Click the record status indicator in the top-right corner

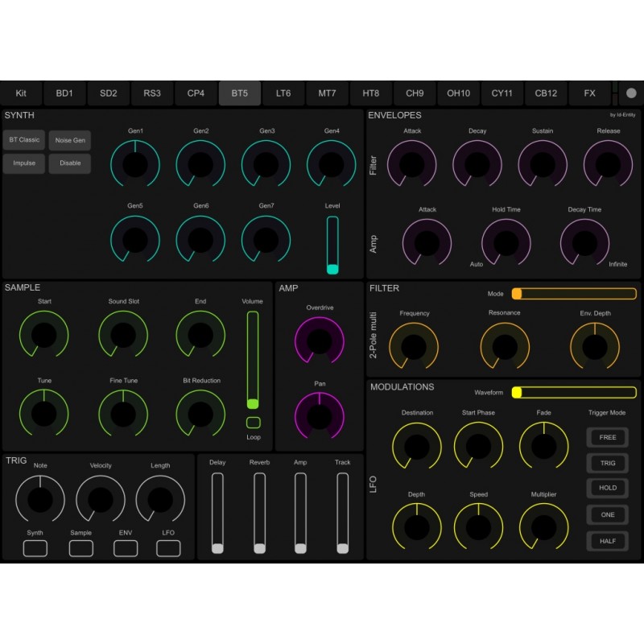[x=632, y=93]
